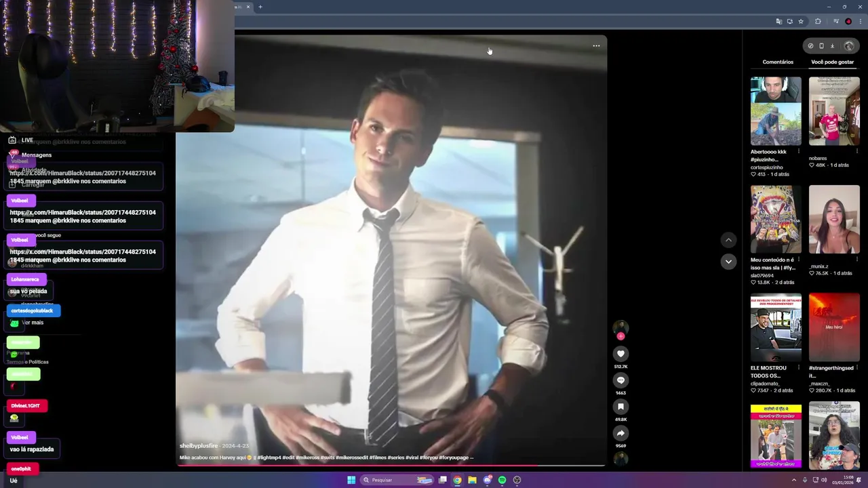Click the Divine1.1GHT username badge

click(27, 405)
